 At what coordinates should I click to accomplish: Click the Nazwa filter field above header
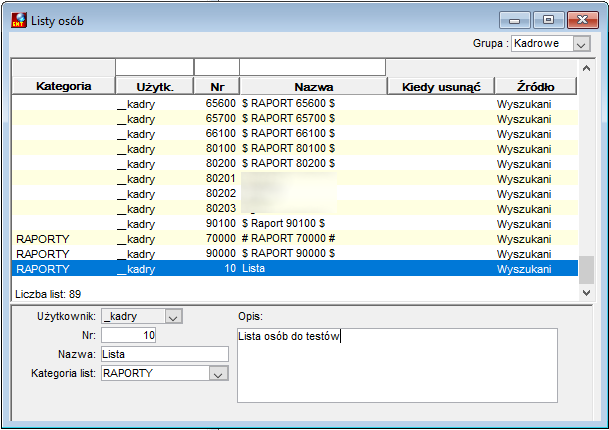pos(313,67)
